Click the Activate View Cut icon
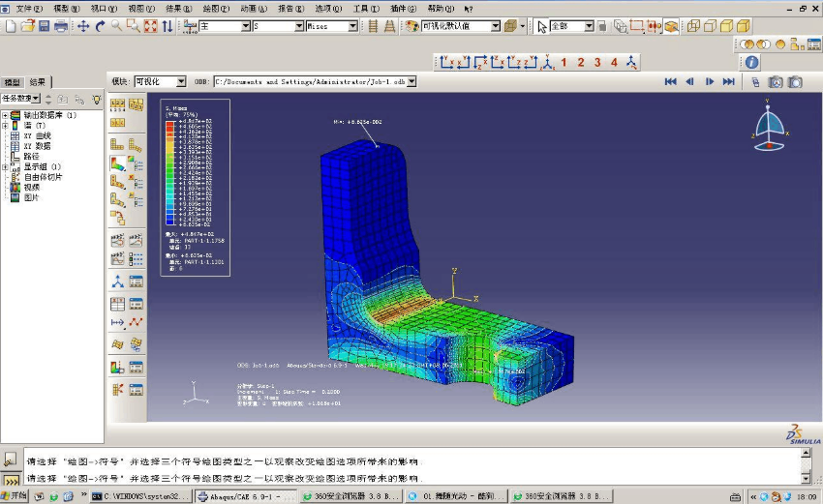Viewport: 823px width, 504px height. 117,368
